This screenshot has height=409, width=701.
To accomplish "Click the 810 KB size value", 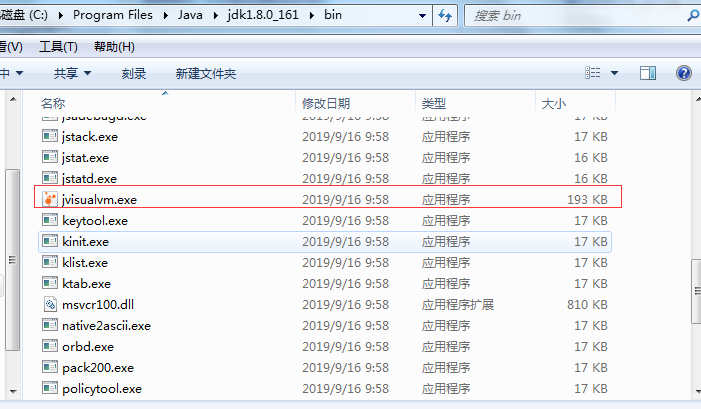I will click(x=587, y=304).
